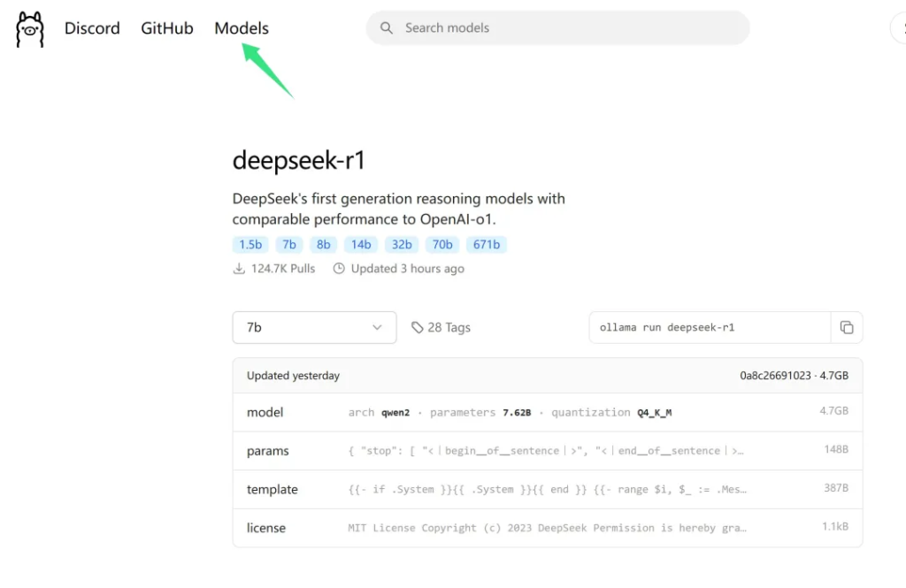
Task: Click the 0a8c26691023 · 4.7GB hash text
Action: coord(794,376)
